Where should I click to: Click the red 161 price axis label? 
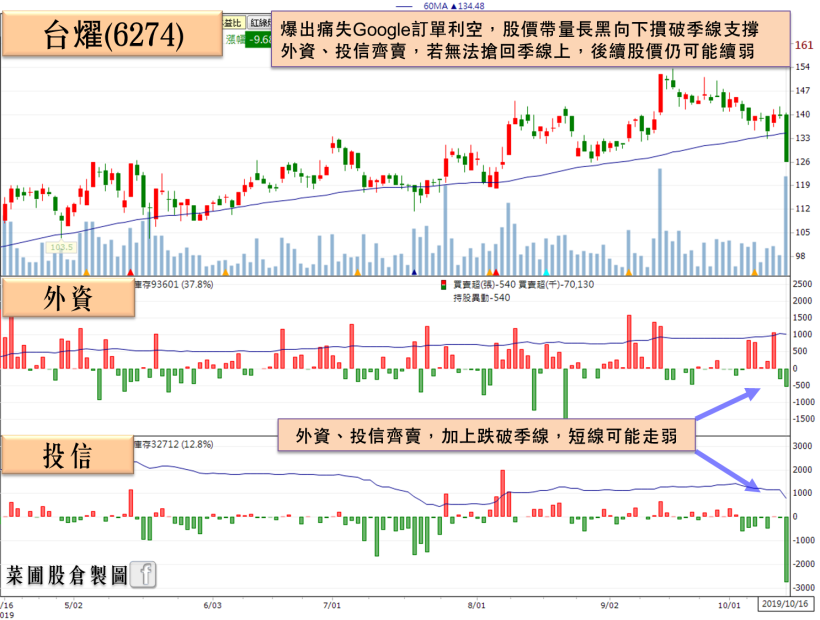pos(803,45)
